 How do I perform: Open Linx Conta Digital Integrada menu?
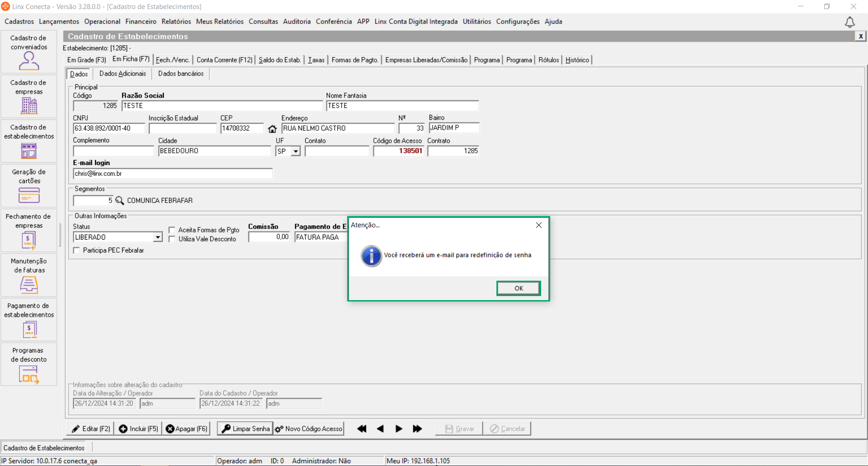tap(416, 22)
